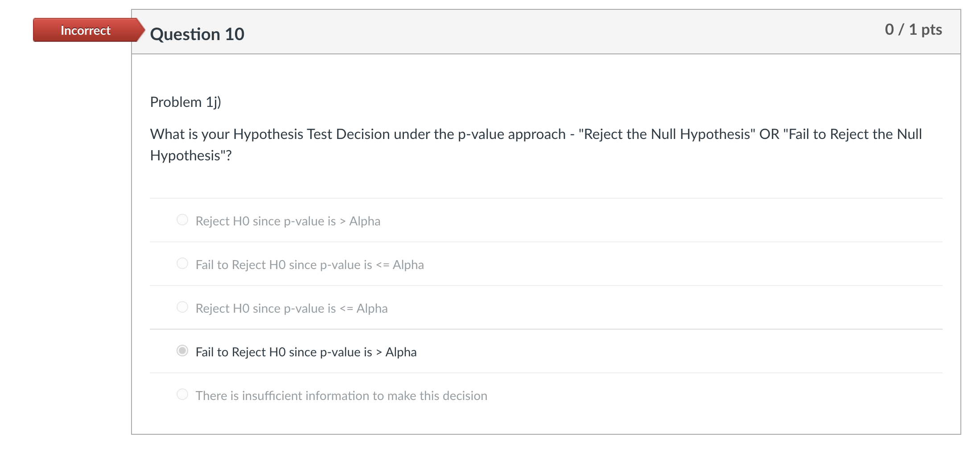Click the selected Fail to Reject > Alpha radio
This screenshot has width=980, height=449.
[182, 351]
